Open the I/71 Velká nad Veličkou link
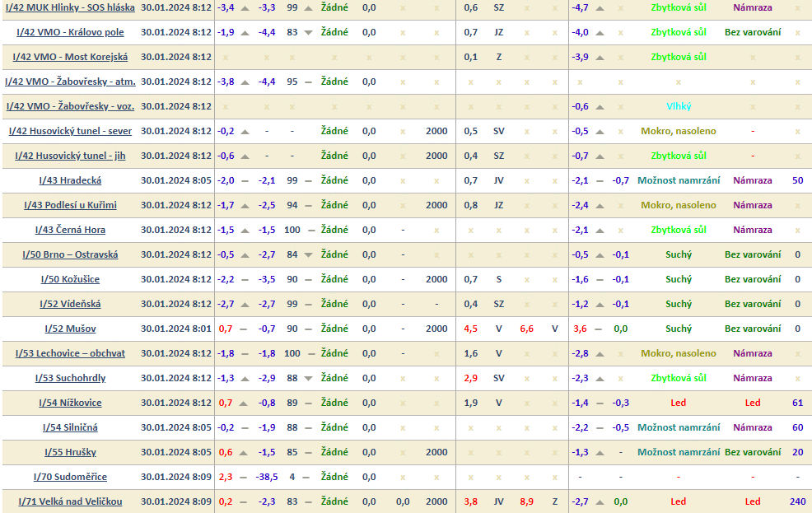This screenshot has height=513, width=812. click(70, 501)
